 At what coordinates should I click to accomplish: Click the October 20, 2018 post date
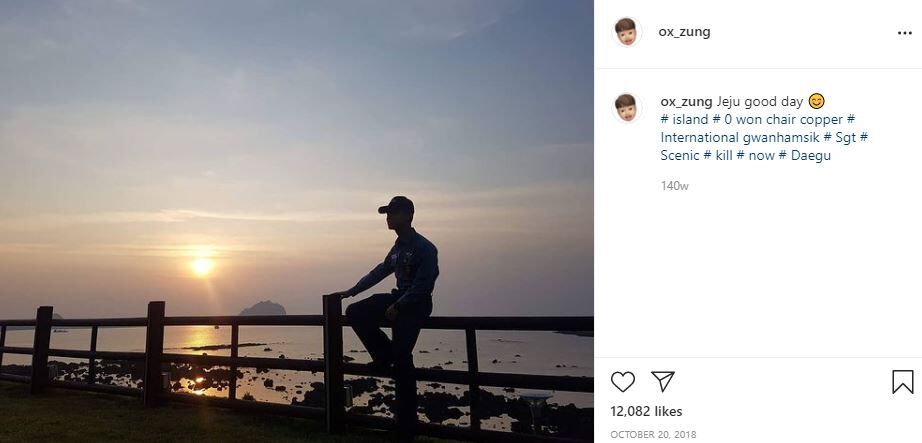(653, 434)
